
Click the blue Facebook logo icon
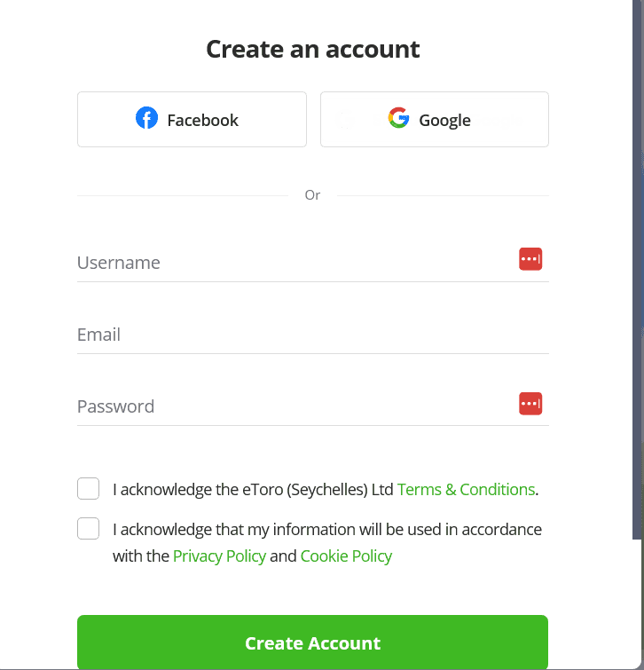(146, 118)
